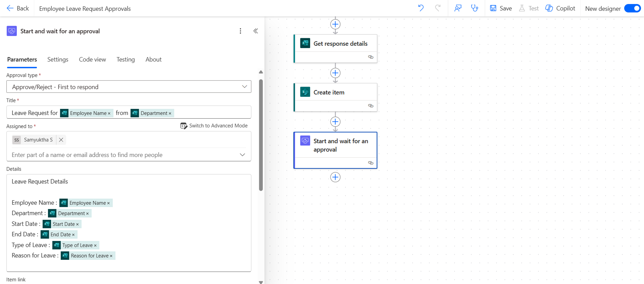
Task: Click the panel scroll down arrow
Action: pyautogui.click(x=261, y=282)
